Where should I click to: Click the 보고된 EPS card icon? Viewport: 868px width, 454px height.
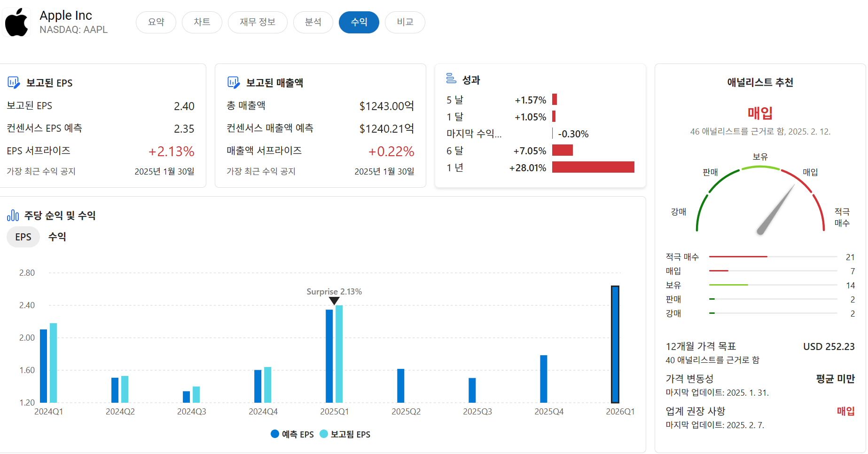coord(14,83)
